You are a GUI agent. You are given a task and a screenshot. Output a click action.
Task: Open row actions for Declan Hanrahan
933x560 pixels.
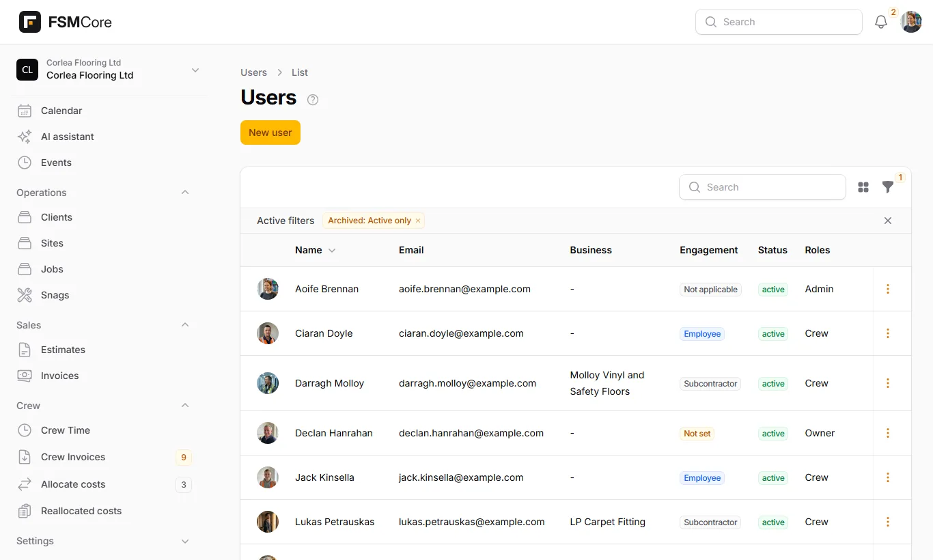tap(888, 433)
